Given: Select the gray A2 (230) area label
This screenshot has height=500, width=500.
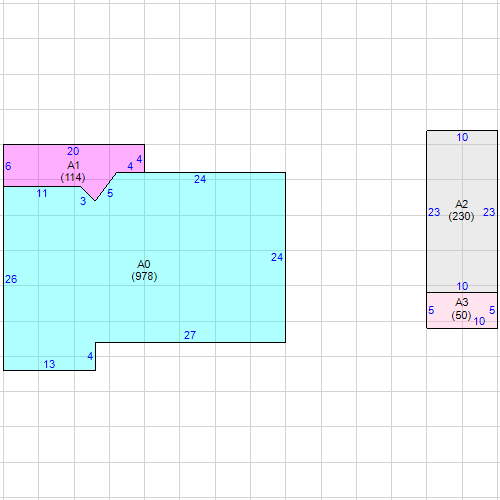Looking at the screenshot, I should pos(461,210).
